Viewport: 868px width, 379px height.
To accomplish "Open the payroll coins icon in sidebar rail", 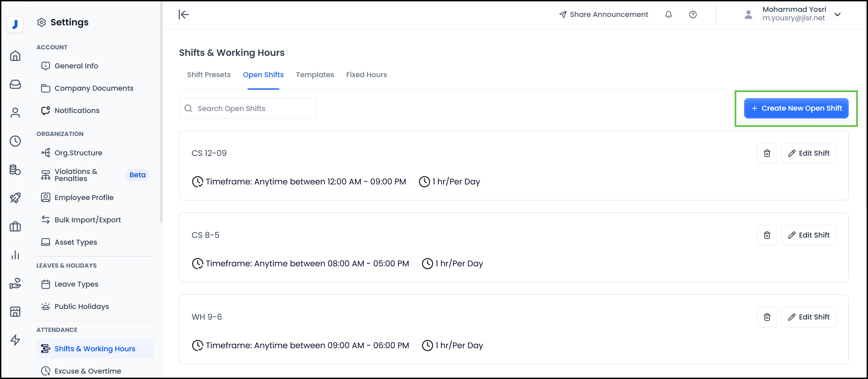I will (x=15, y=170).
